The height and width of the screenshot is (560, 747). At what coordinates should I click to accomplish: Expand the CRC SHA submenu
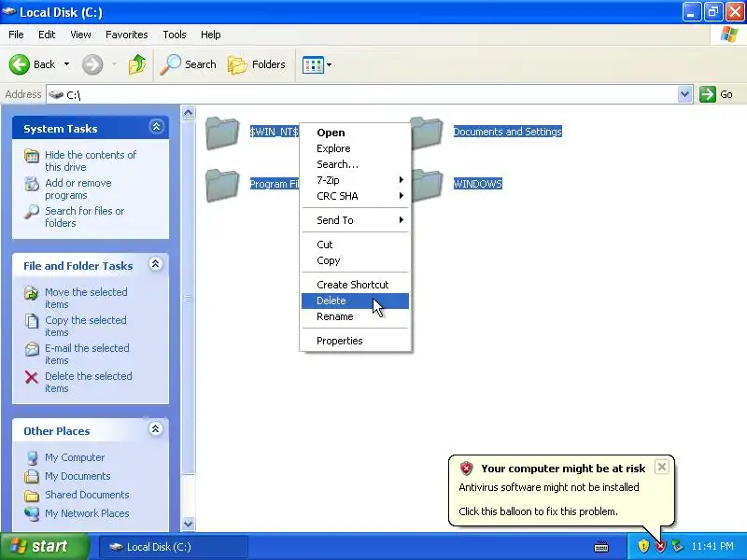coord(356,196)
